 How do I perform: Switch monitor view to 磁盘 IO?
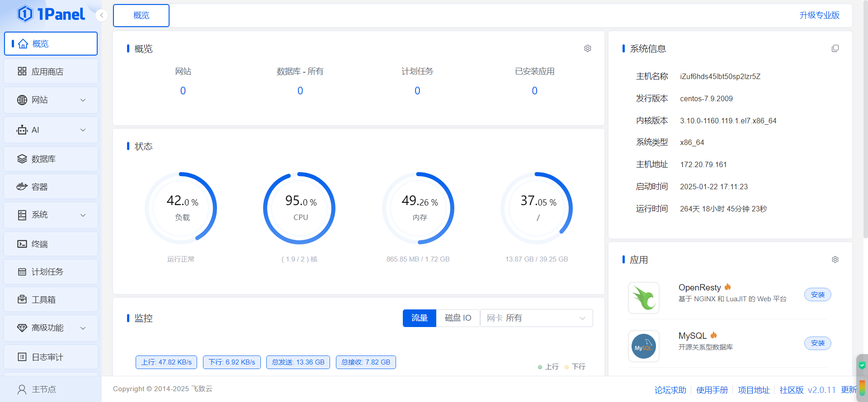coord(458,318)
